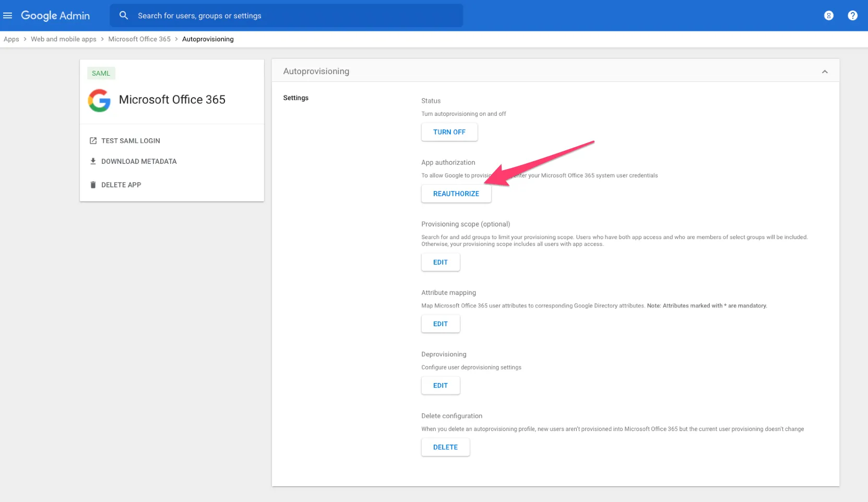This screenshot has width=868, height=502.
Task: Delete the autoprovisioning configuration
Action: [x=445, y=447]
